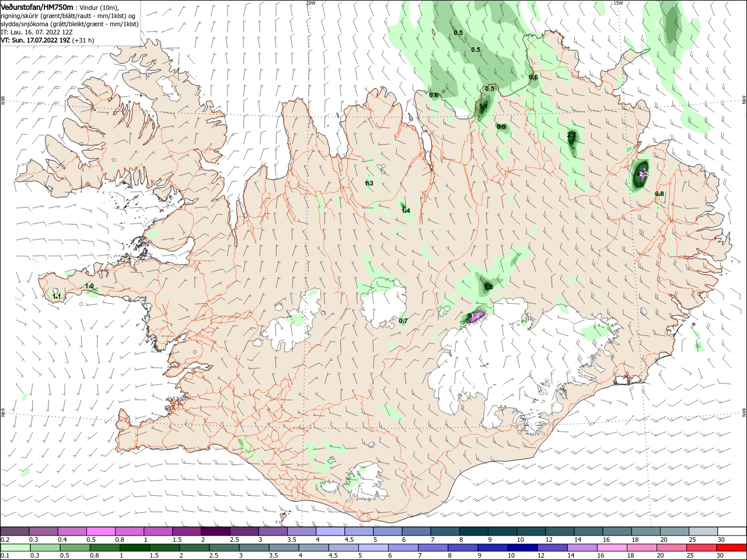This screenshot has height=560, width=747.
Task: Pick the darkest green swatch in the rain scale
Action: (135, 548)
